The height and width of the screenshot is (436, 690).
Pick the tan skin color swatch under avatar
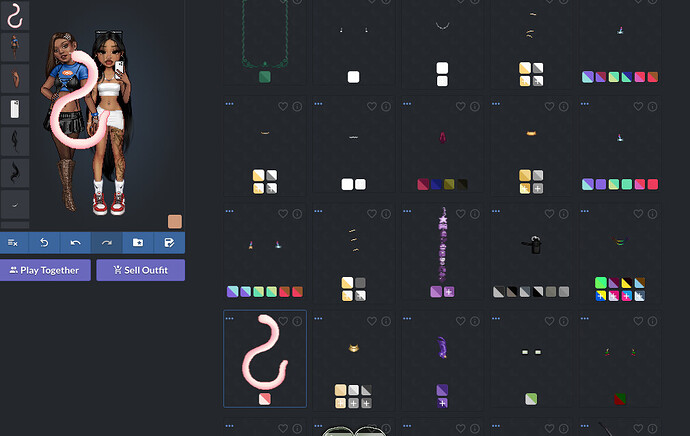point(175,221)
